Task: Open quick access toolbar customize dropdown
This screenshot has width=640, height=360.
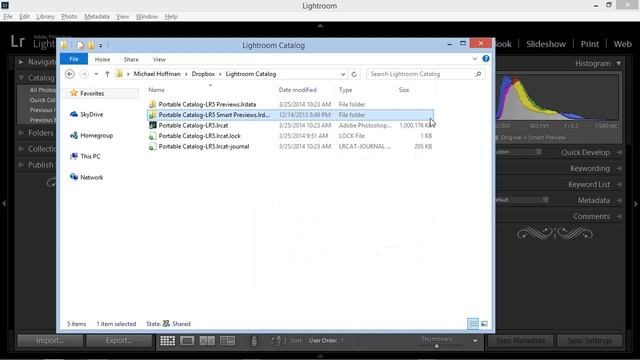Action: [100, 46]
